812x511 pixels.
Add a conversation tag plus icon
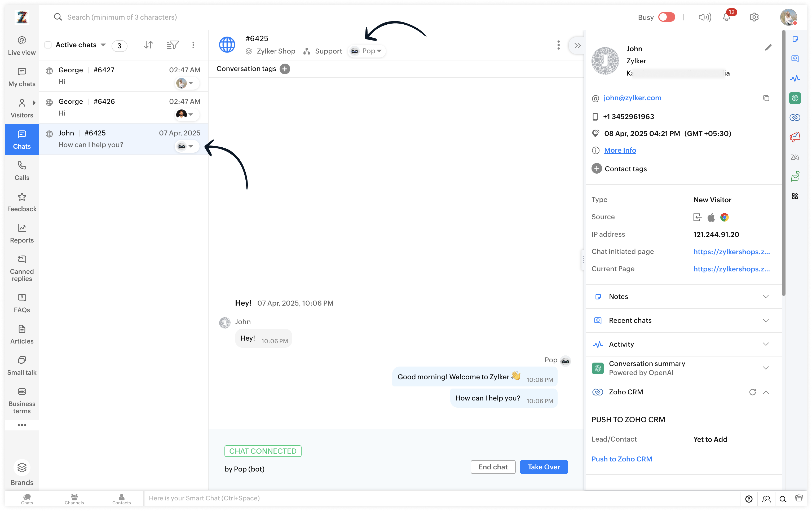285,69
